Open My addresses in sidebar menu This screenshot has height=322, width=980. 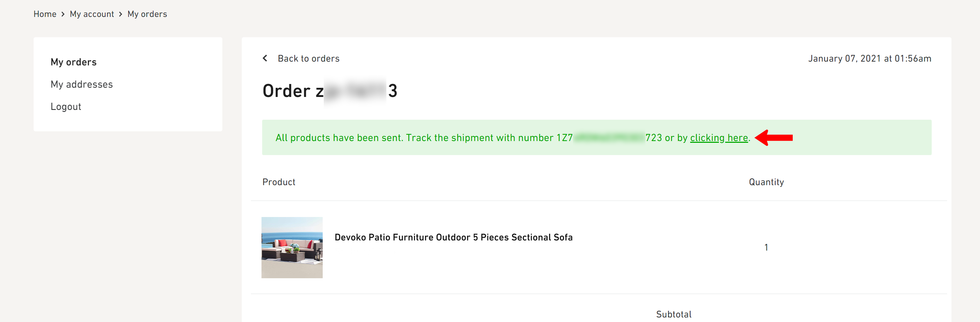(82, 84)
